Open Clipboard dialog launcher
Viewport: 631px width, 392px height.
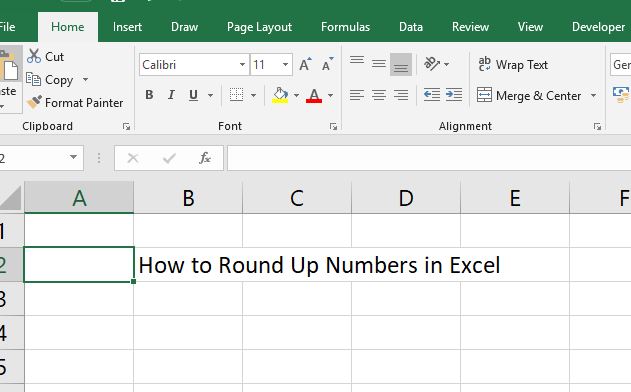coord(126,127)
